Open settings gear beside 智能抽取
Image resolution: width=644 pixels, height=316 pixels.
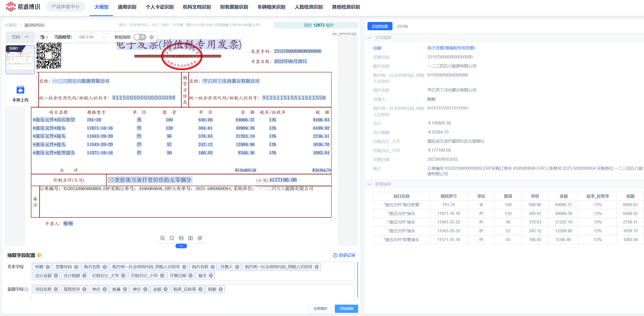pyautogui.click(x=152, y=37)
